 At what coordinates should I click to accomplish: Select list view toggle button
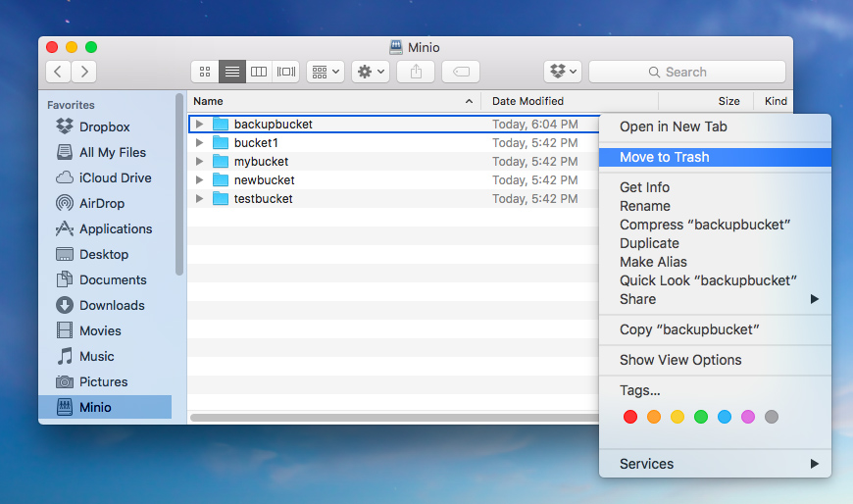point(232,72)
